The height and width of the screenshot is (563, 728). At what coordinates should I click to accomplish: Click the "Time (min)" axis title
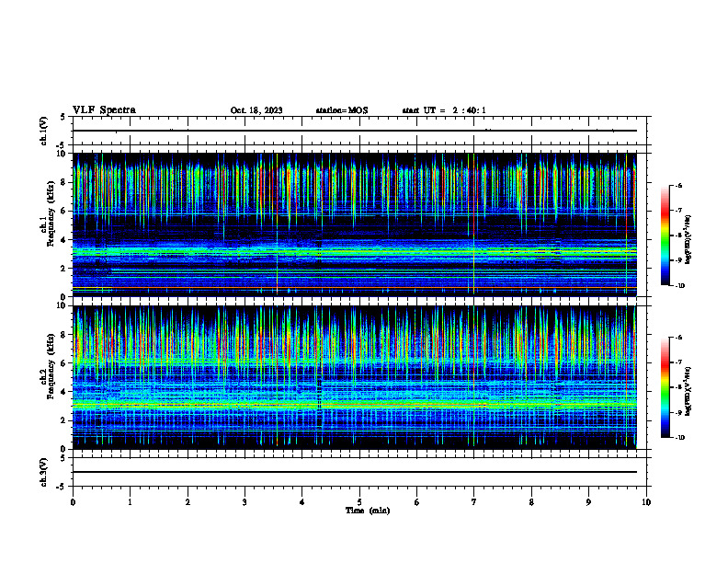click(368, 511)
